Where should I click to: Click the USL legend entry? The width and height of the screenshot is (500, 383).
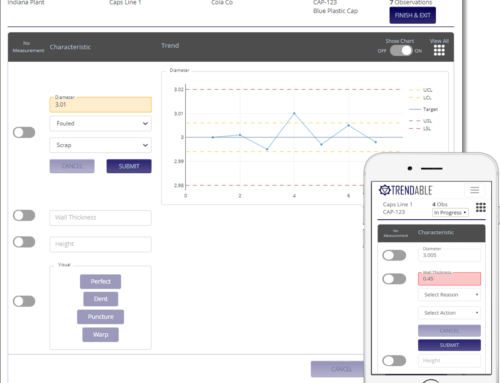point(421,121)
